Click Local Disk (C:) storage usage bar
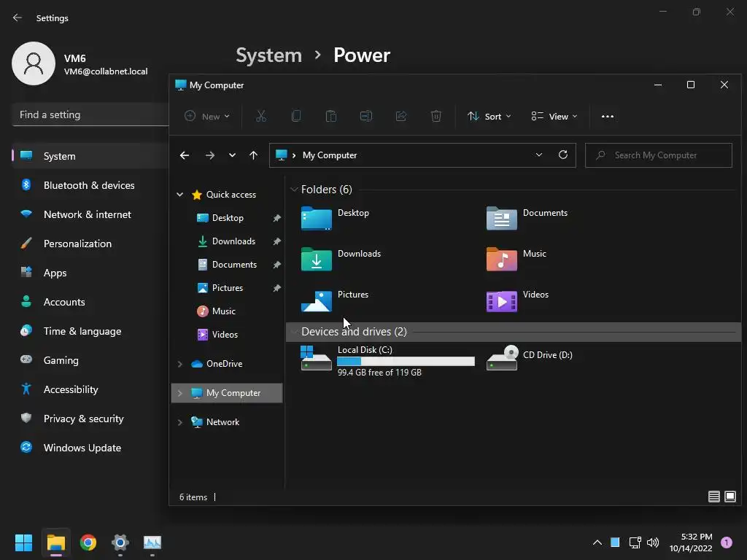747x560 pixels. pos(406,362)
